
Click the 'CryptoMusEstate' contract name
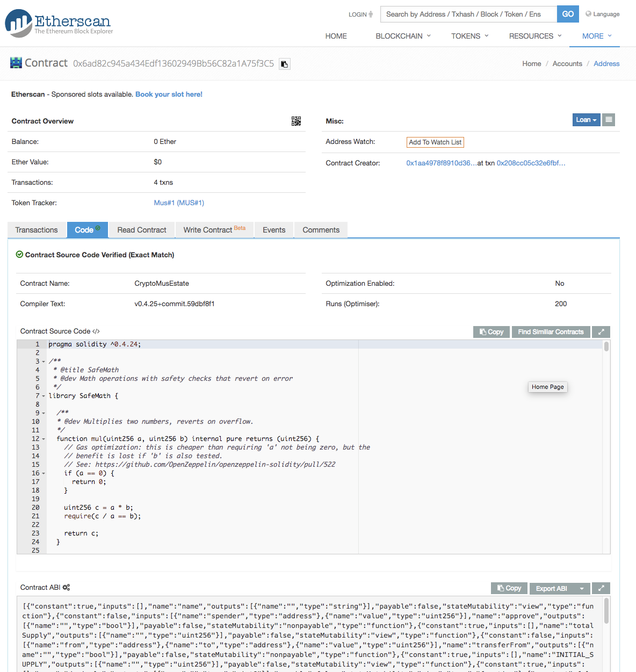click(162, 284)
